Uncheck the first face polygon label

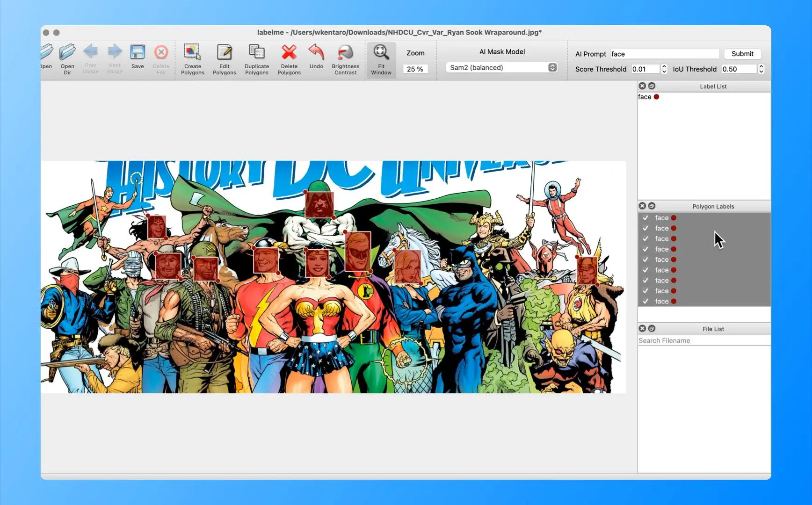(x=645, y=218)
